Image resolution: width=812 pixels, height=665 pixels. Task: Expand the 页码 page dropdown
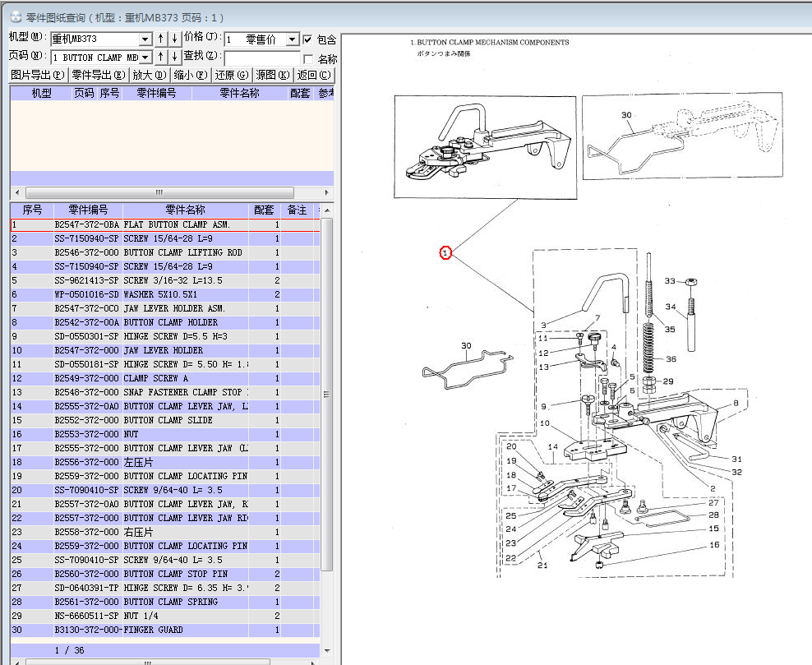pos(145,58)
